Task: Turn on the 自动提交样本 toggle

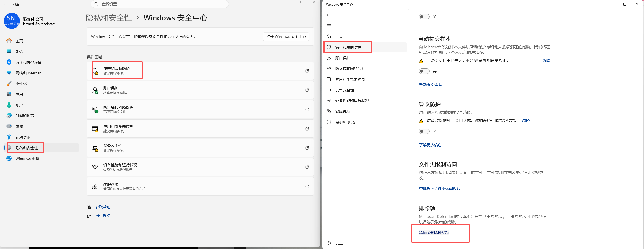Action: point(424,71)
